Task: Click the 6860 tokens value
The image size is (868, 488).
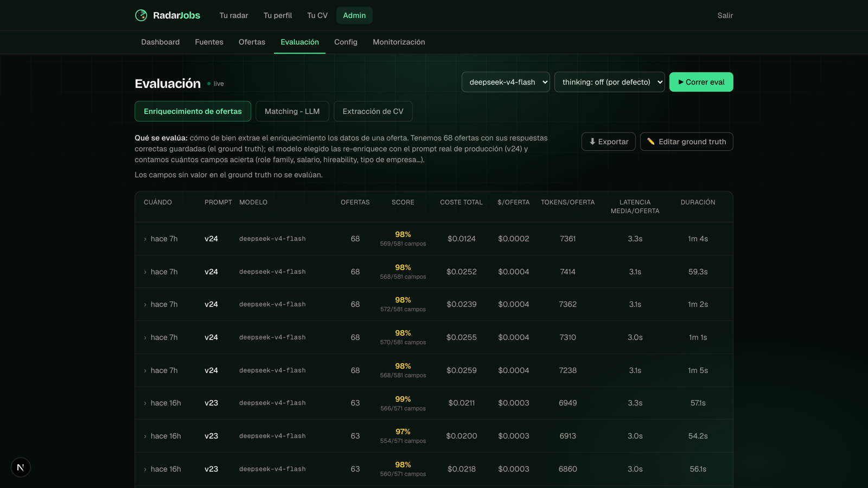Action: click(567, 469)
